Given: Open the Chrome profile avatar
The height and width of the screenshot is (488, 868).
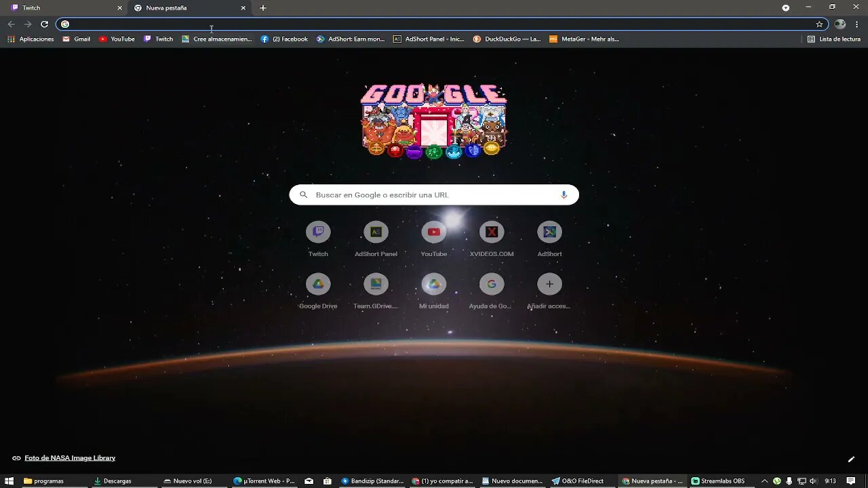Looking at the screenshot, I should 840,24.
